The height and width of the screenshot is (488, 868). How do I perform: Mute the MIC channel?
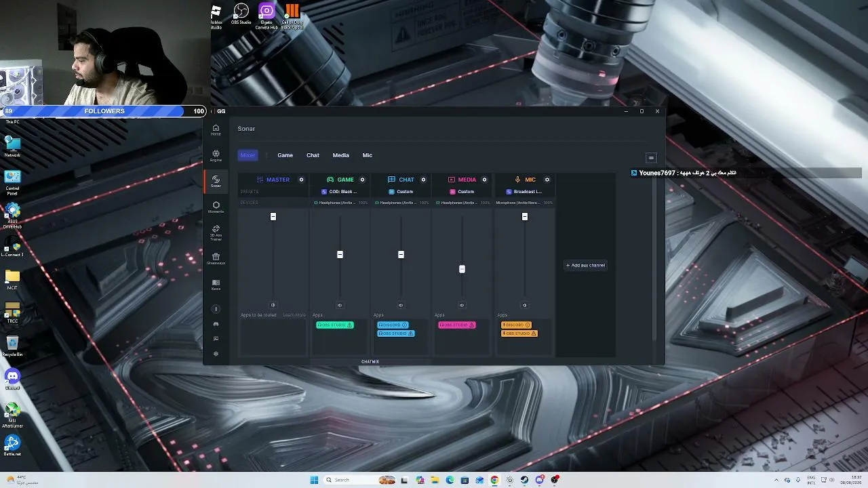(524, 305)
